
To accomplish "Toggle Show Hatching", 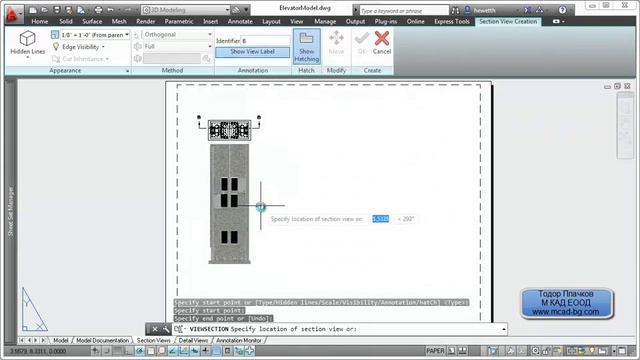I will click(x=307, y=46).
